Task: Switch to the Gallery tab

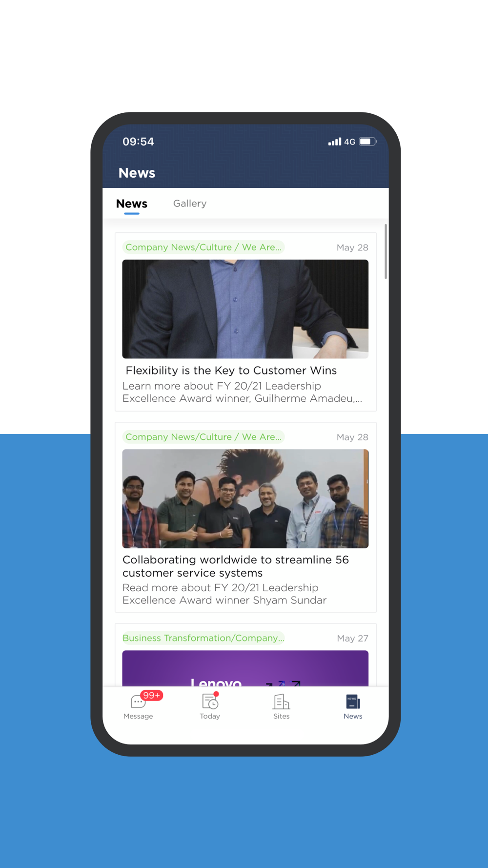Action: (x=190, y=204)
